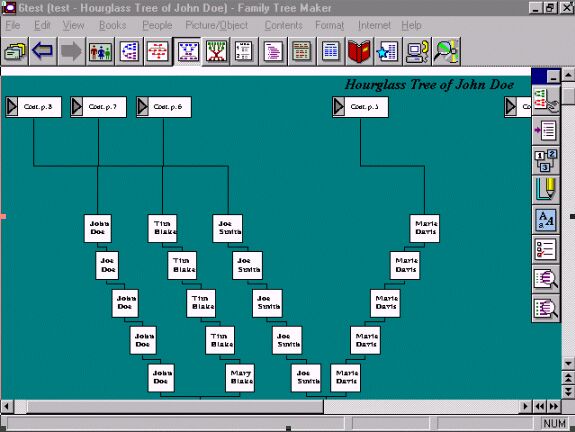Select the Hourglass Tree toolbar icon
The width and height of the screenshot is (575, 432).
point(187,51)
